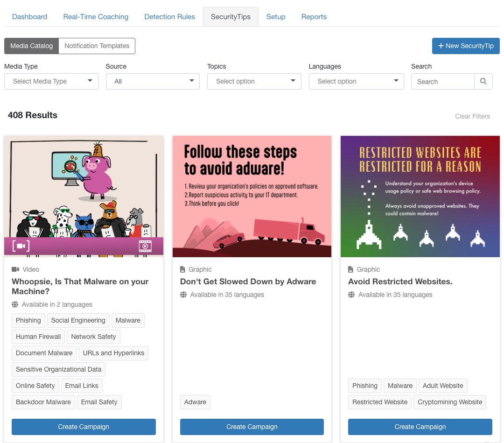This screenshot has height=443, width=504.
Task: Click the Search text field
Action: click(x=442, y=81)
